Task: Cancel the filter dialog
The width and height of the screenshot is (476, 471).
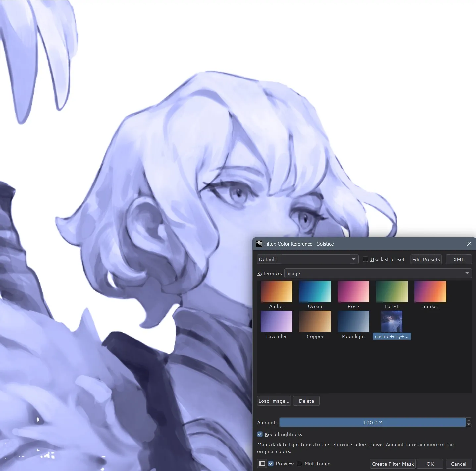Action: [x=459, y=464]
